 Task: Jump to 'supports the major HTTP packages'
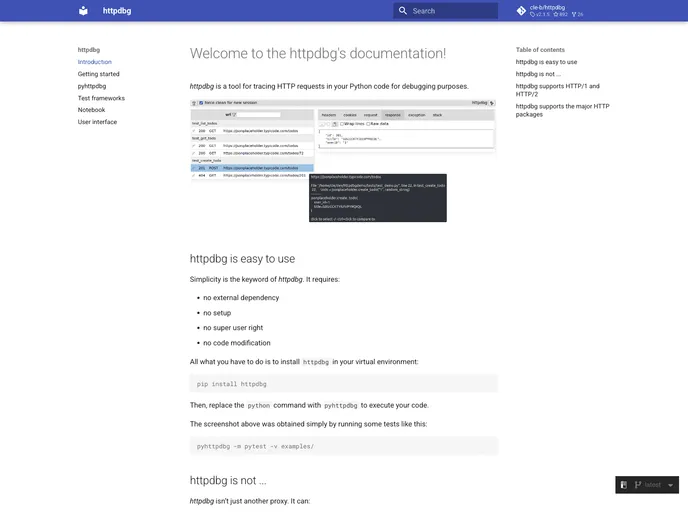tap(561, 110)
